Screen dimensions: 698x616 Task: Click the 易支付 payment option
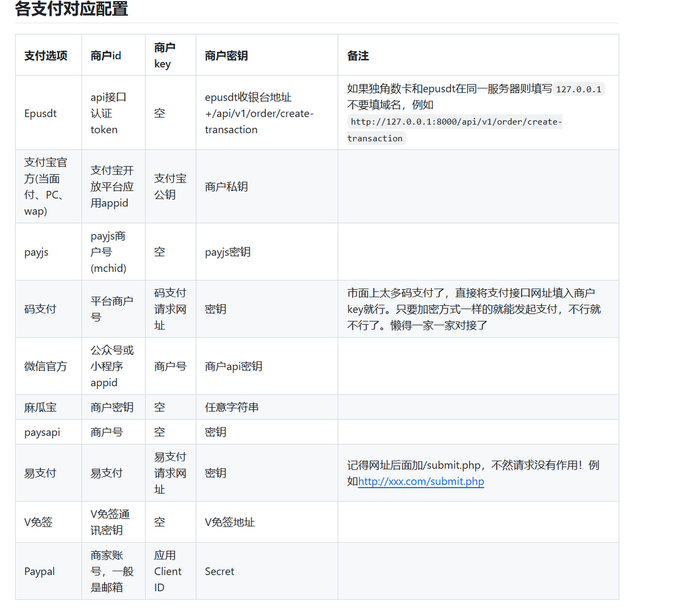[x=38, y=473]
